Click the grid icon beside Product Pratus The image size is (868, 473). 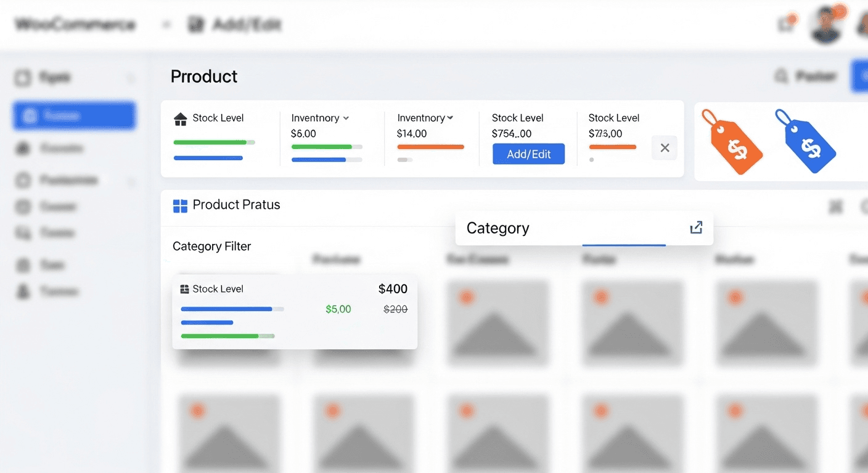180,206
